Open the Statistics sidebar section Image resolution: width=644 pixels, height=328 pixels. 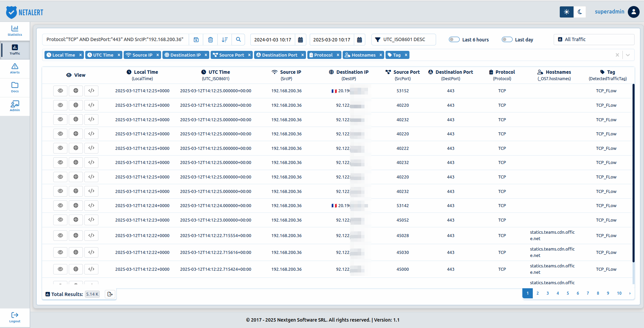click(15, 31)
